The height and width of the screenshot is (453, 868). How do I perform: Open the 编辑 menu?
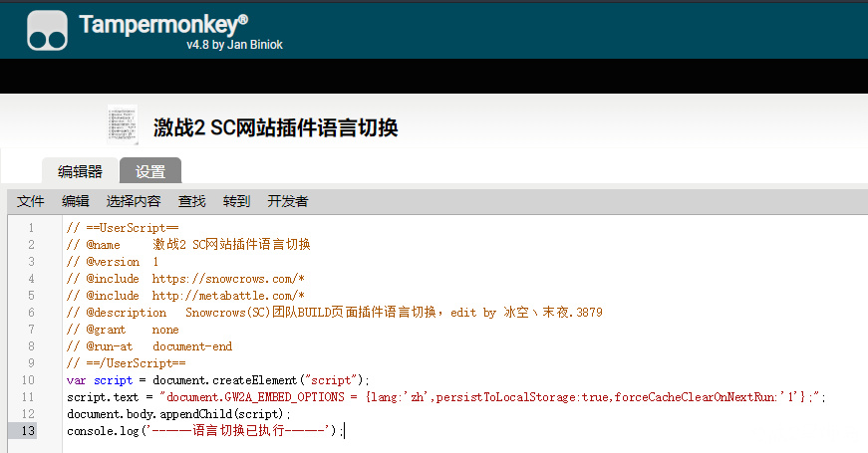tap(76, 201)
